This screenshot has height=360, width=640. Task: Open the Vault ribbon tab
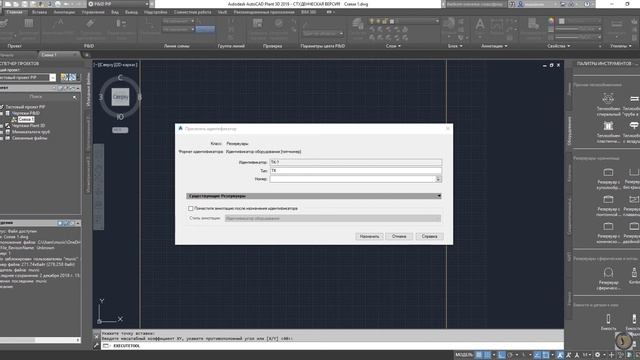tap(222, 12)
